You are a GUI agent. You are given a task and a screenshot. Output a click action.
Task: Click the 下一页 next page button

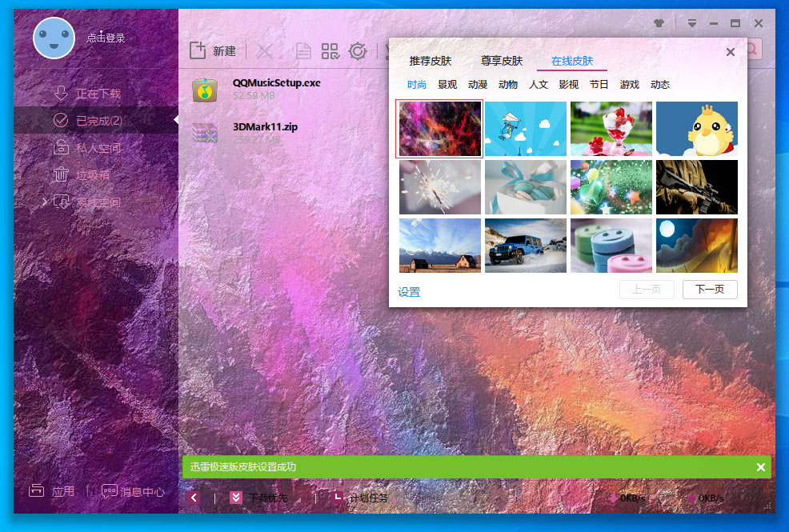tap(709, 290)
